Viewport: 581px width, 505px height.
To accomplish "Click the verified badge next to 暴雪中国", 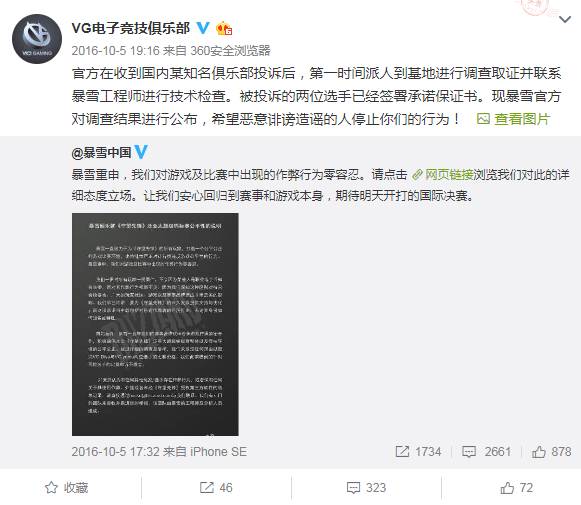I will pyautogui.click(x=141, y=152).
